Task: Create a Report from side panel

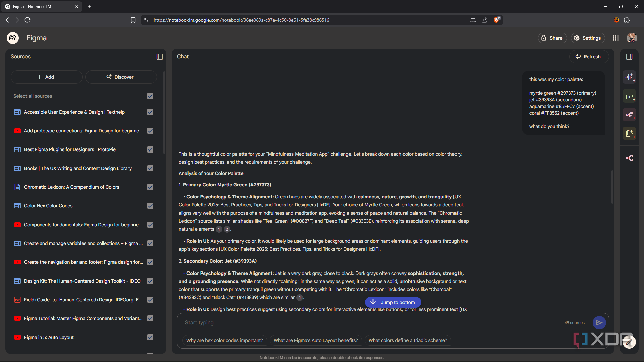Action: (629, 133)
